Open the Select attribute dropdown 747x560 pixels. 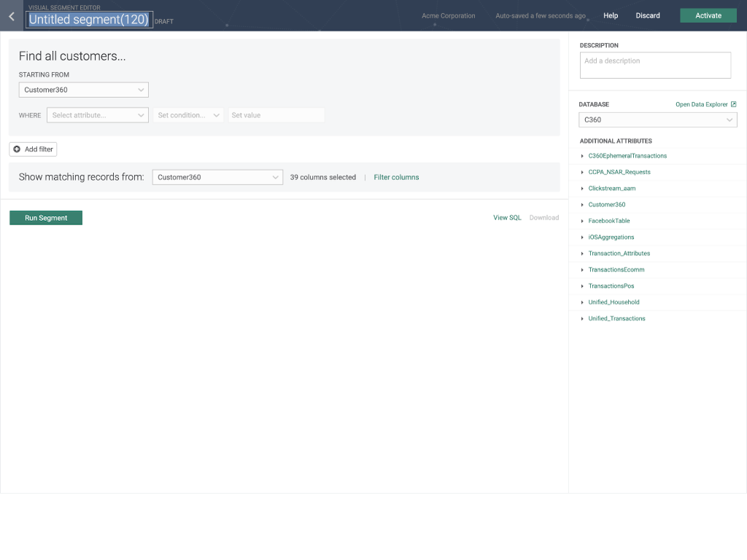coord(98,115)
